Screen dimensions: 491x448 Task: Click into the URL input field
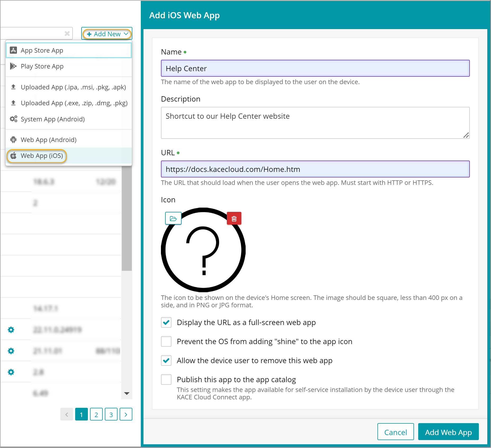[x=315, y=169]
